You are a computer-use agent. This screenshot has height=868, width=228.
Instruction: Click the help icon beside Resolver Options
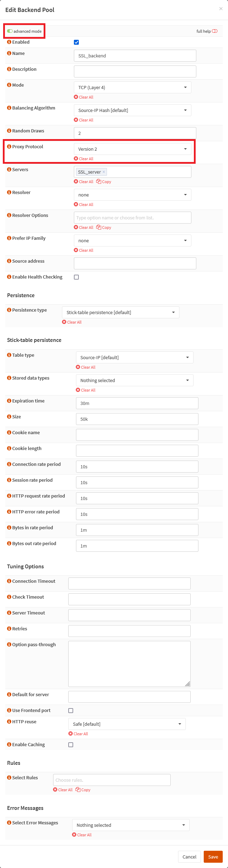coord(9,215)
